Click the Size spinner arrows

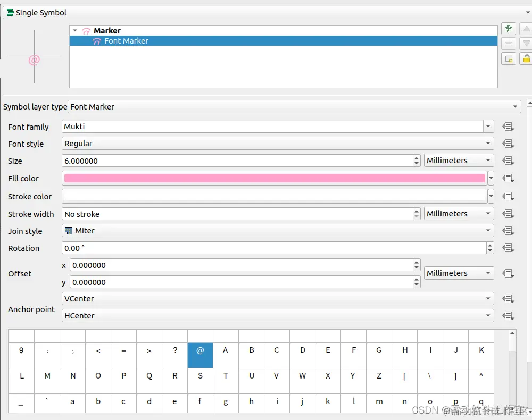[417, 161]
